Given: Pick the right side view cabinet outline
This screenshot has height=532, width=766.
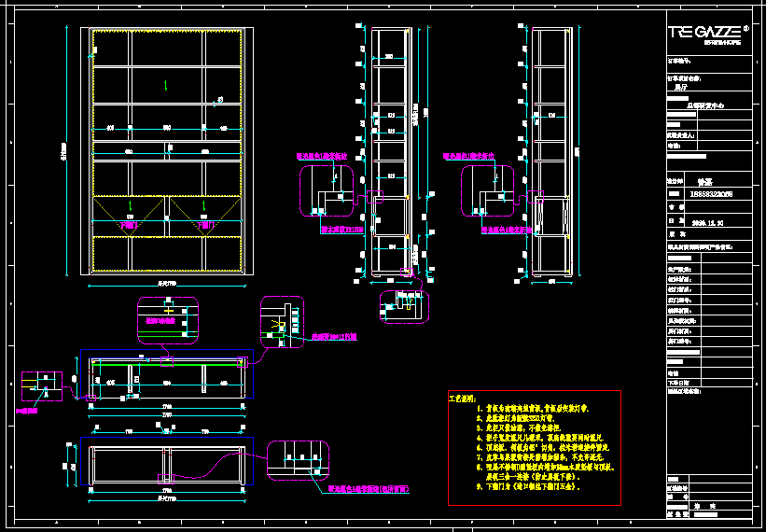Looking at the screenshot, I should click(x=551, y=152).
